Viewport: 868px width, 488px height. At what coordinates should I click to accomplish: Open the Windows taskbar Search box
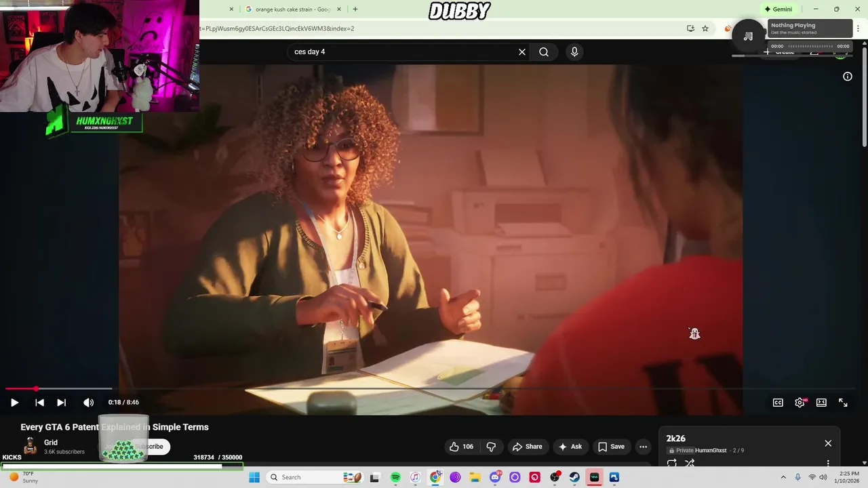315,477
